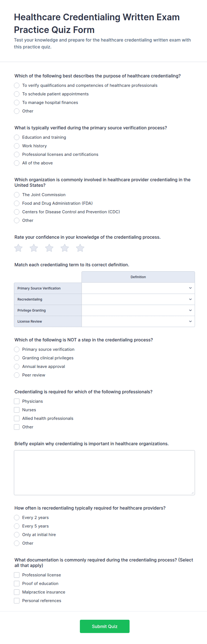Expand the License Review definition dropdown
207x644 pixels.
pos(138,321)
